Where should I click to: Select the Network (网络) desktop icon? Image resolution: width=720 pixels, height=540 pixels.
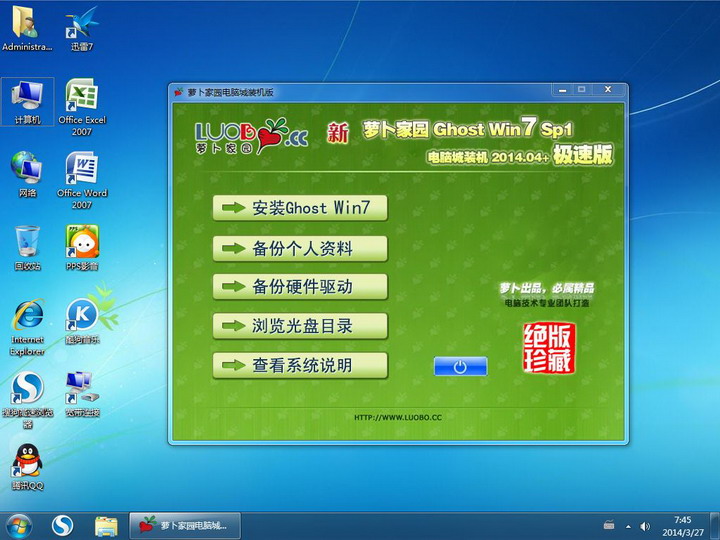[x=28, y=174]
